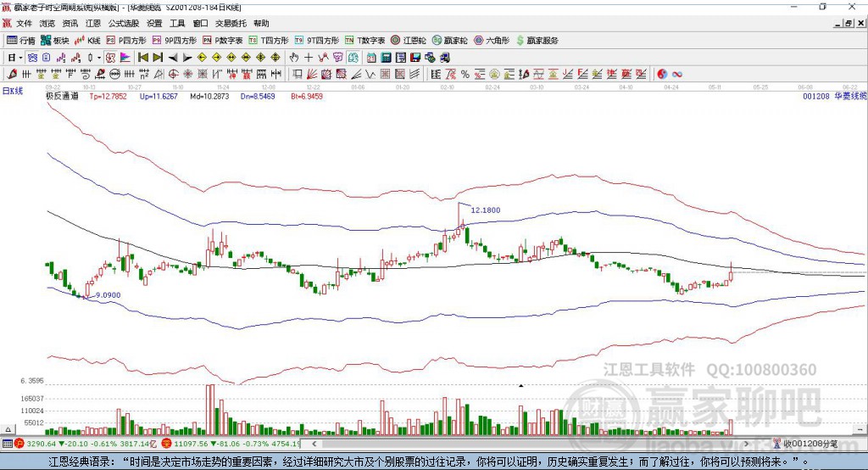Open the 交易委托 menu
The image size is (868, 470).
(x=231, y=23)
